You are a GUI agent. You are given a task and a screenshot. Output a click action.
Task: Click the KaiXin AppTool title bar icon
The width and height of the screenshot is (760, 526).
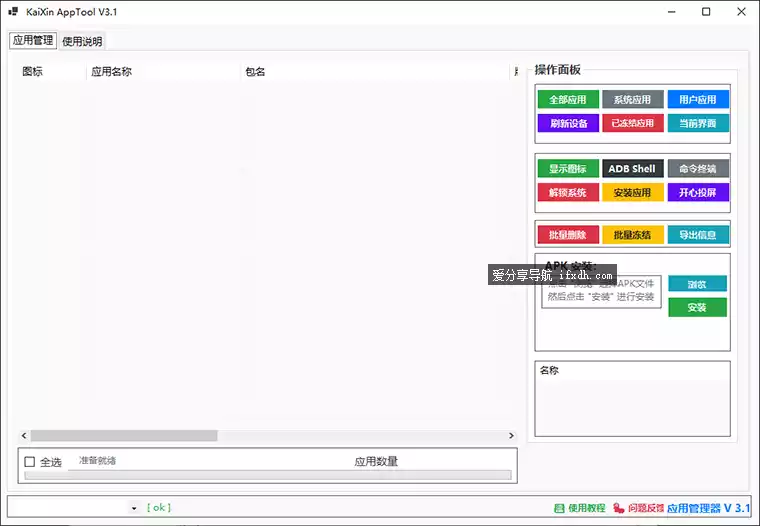13,11
